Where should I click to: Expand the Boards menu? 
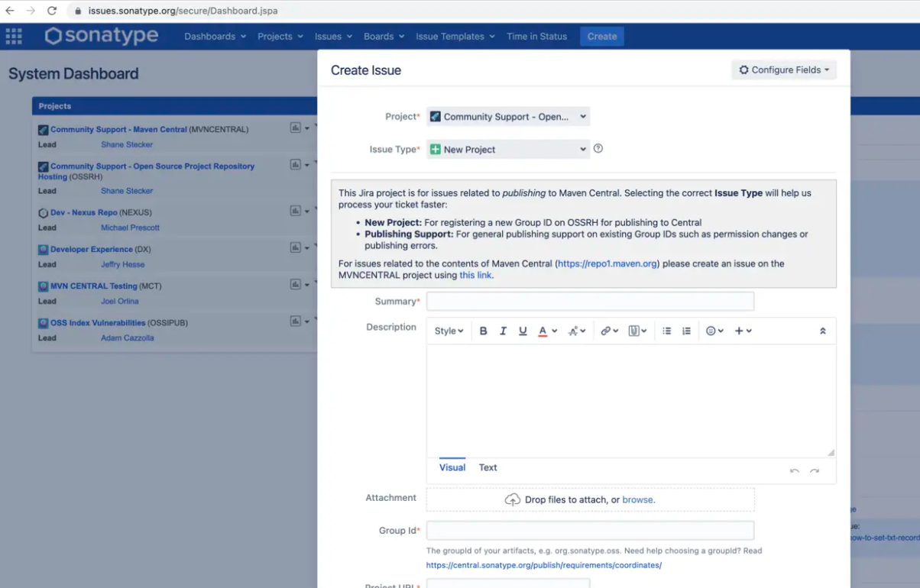click(384, 36)
